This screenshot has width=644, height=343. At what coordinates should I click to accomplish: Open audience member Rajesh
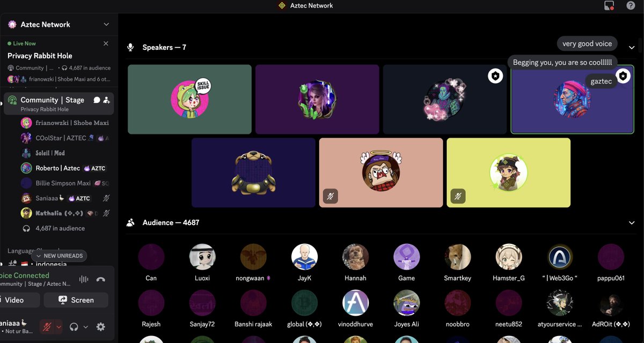(151, 309)
